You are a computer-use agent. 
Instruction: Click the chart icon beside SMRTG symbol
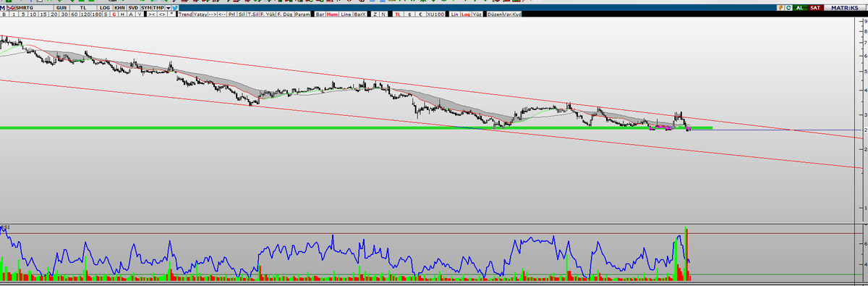tap(11, 8)
